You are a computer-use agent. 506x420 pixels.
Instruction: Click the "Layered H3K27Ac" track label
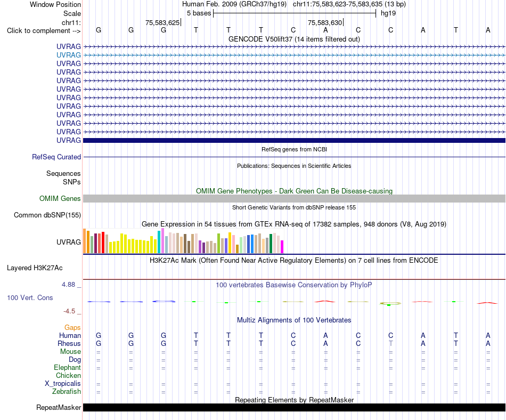click(x=35, y=268)
